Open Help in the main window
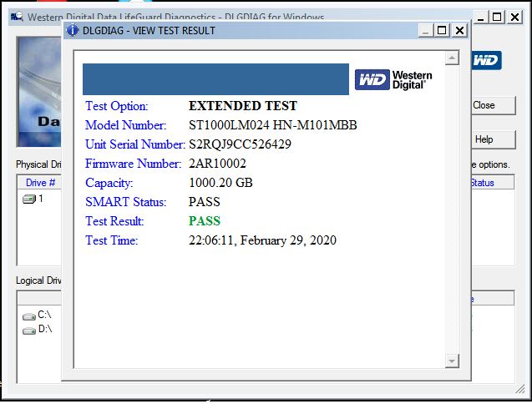Viewport: 532px width, 404px height. coord(494,139)
